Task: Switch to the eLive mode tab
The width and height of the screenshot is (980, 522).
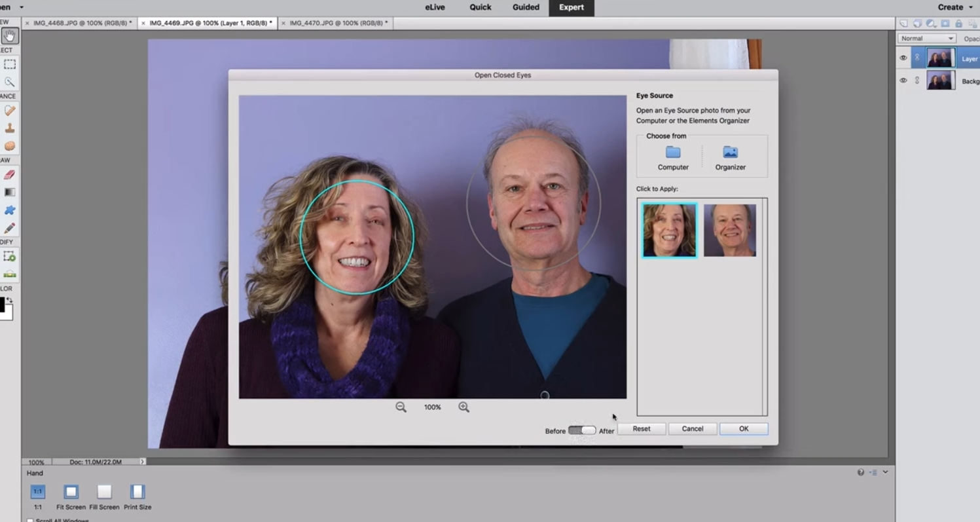Action: 436,7
